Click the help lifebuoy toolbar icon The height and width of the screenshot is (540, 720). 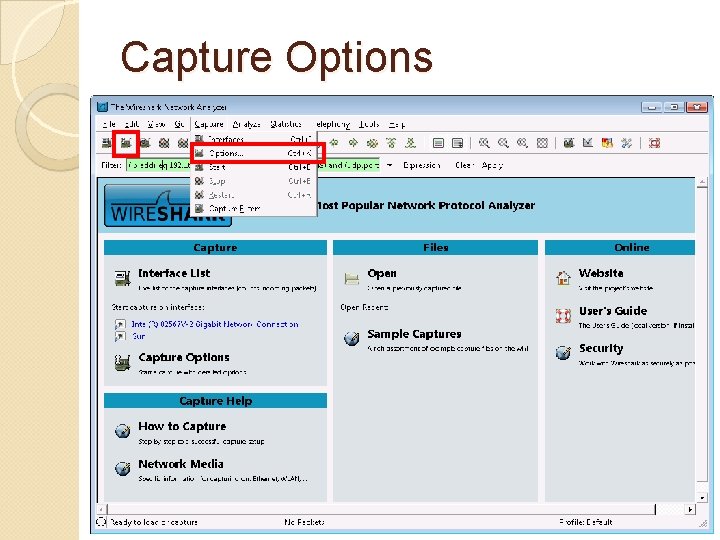coord(654,143)
